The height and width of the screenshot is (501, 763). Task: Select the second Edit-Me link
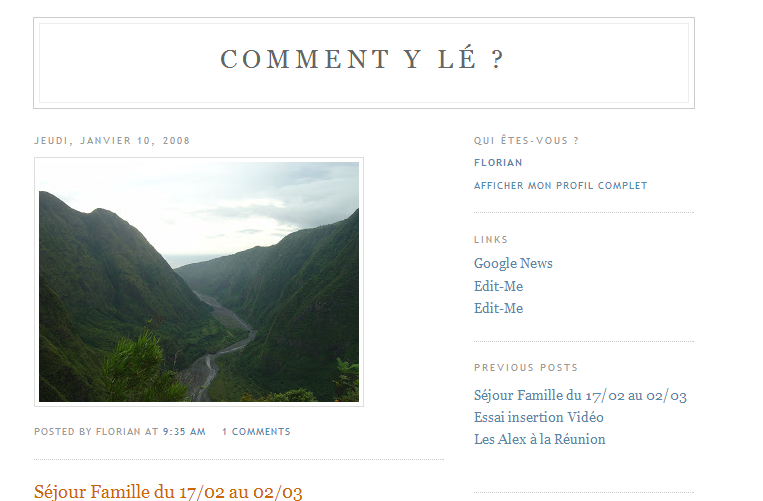(498, 308)
